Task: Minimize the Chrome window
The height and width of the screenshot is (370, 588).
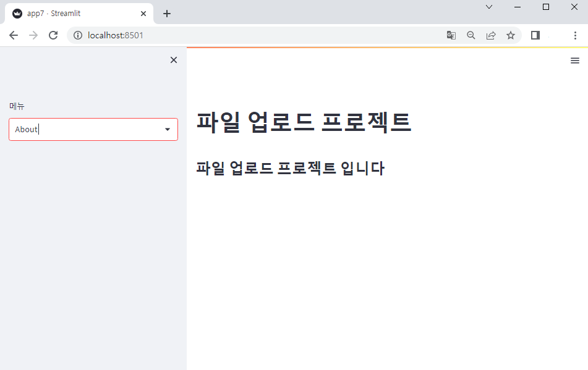Action: (x=518, y=7)
